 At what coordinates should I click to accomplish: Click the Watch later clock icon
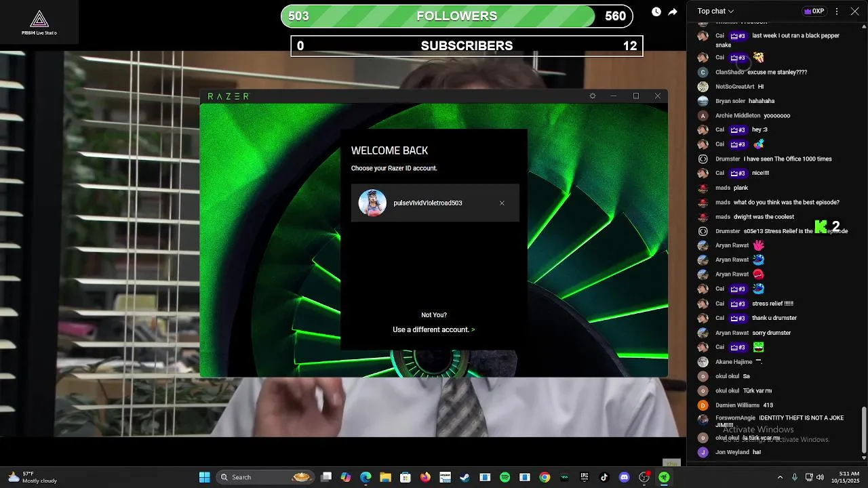coord(656,12)
